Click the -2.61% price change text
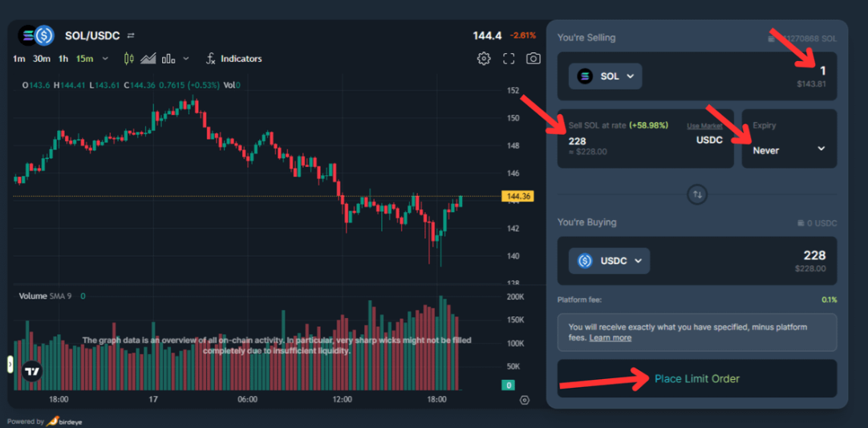Screen dimensions: 868x428 pos(523,35)
